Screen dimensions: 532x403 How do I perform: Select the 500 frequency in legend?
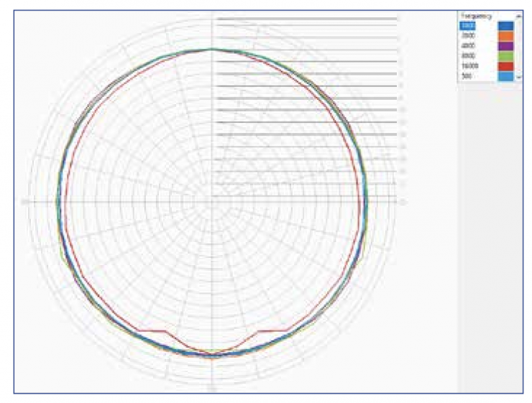(467, 75)
